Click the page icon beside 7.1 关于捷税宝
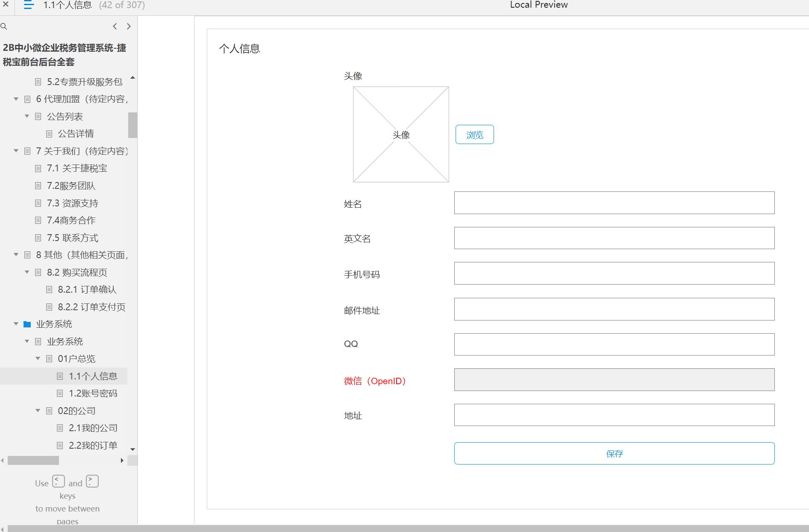This screenshot has width=809, height=532. click(x=38, y=168)
